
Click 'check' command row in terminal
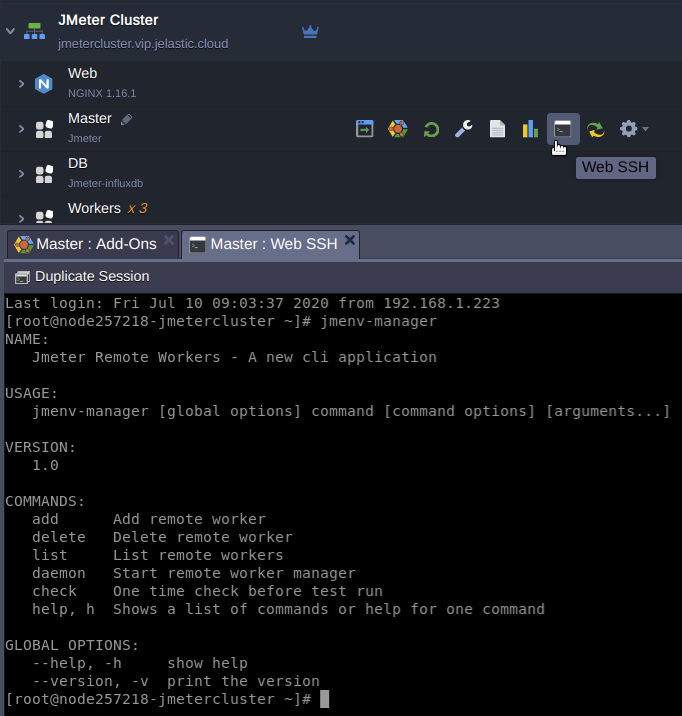[207, 591]
